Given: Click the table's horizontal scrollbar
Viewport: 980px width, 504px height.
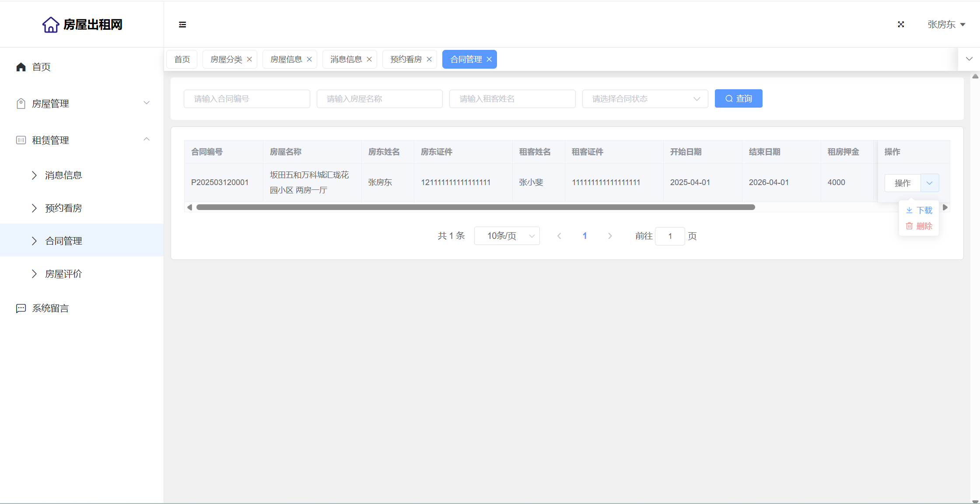Looking at the screenshot, I should 476,207.
